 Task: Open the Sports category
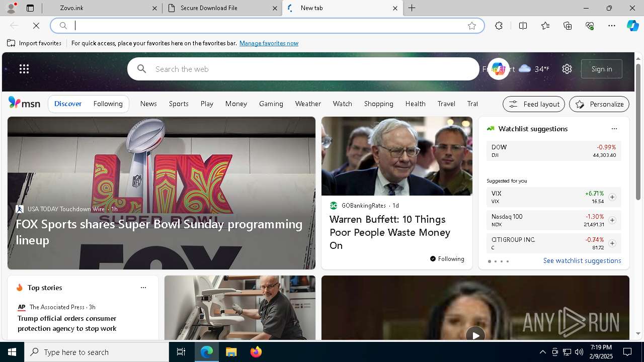179,104
